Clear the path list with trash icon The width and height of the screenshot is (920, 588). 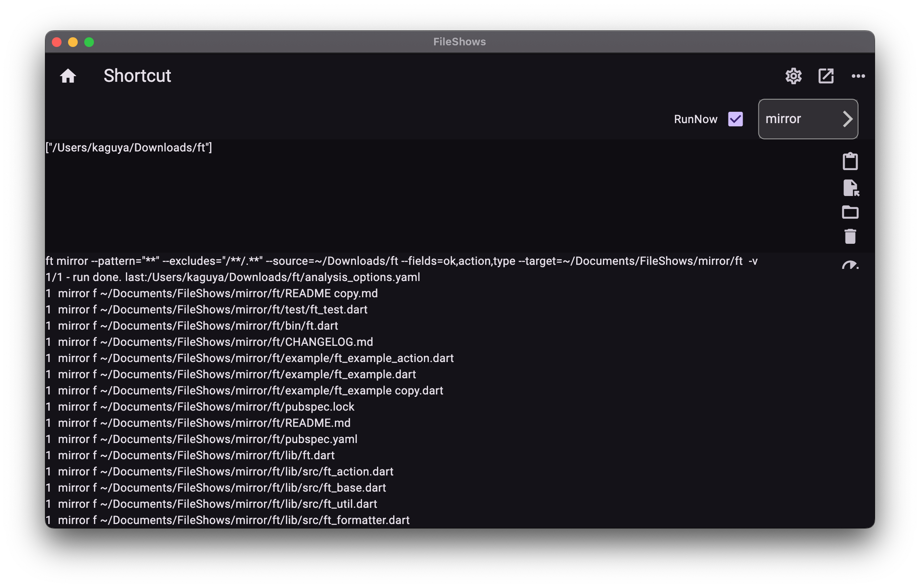[850, 236]
